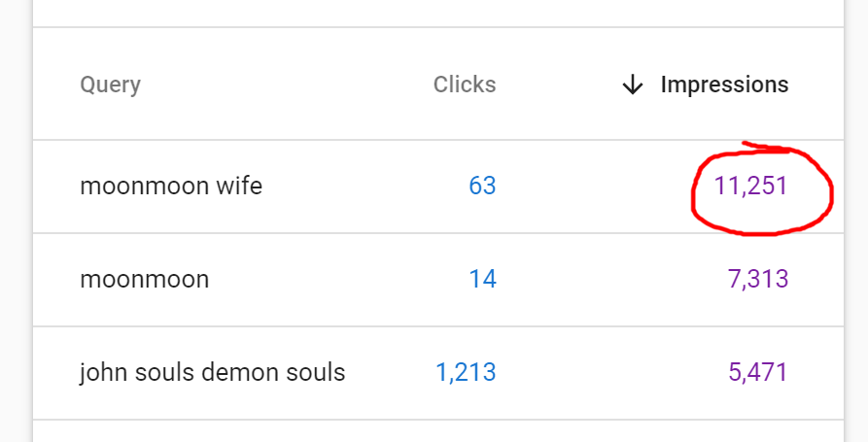Click the gap between 14 and 7,313
The width and height of the screenshot is (868, 442).
611,280
